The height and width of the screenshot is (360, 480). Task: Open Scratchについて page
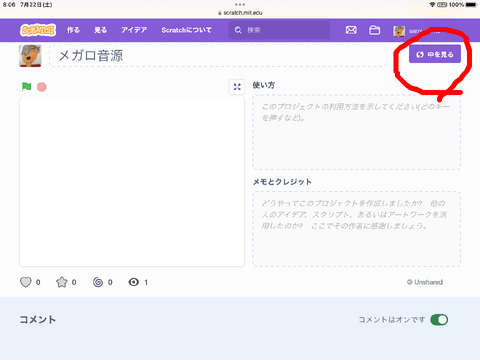coord(186,30)
